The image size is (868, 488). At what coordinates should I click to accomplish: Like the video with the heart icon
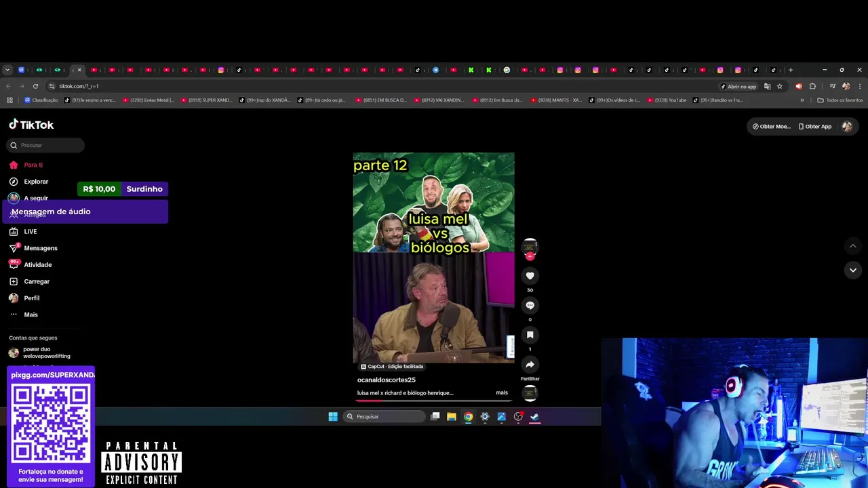point(530,276)
